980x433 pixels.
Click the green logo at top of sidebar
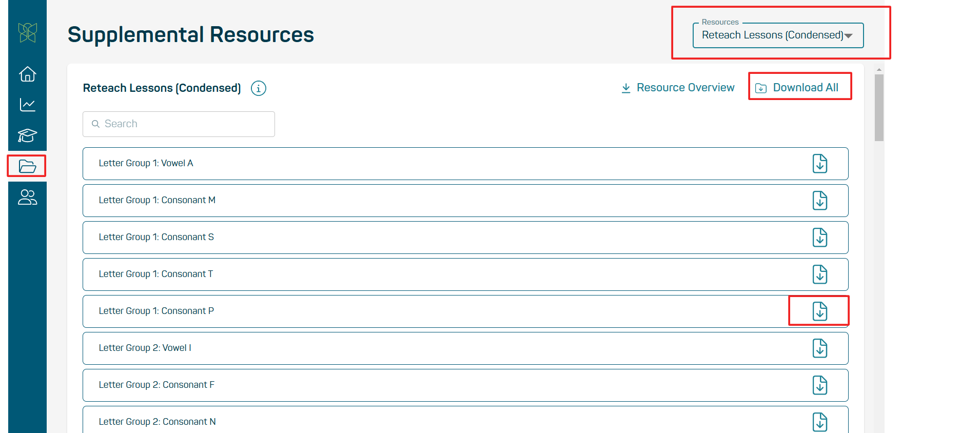[27, 32]
